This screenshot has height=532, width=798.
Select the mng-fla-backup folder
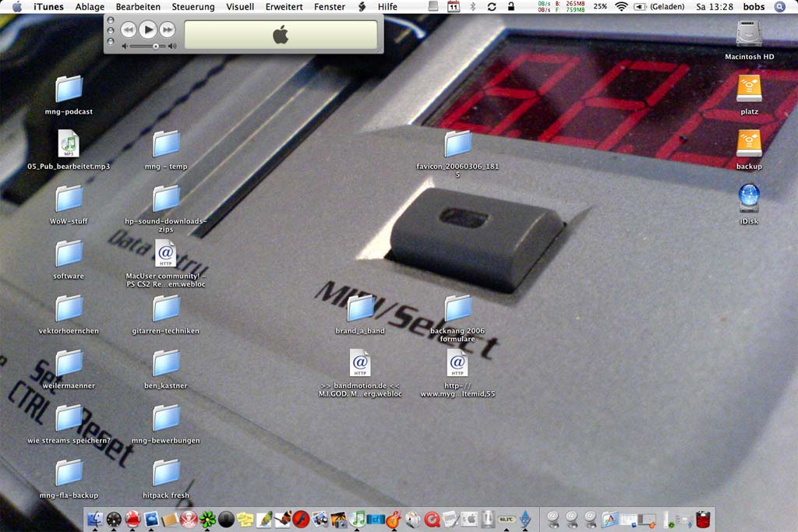coord(69,472)
